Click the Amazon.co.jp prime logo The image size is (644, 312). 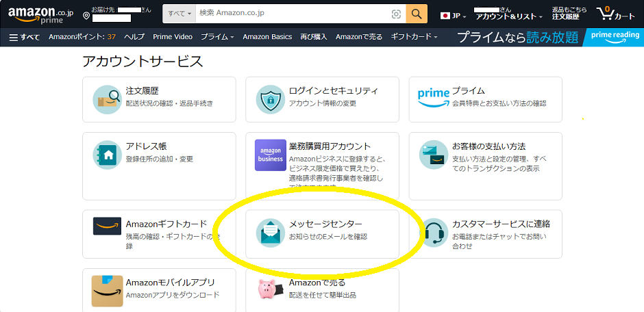point(40,14)
